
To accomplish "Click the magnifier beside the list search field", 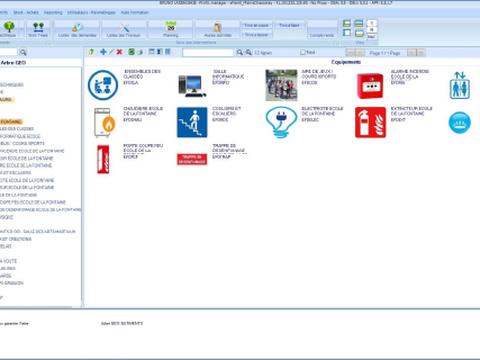I will [240, 52].
